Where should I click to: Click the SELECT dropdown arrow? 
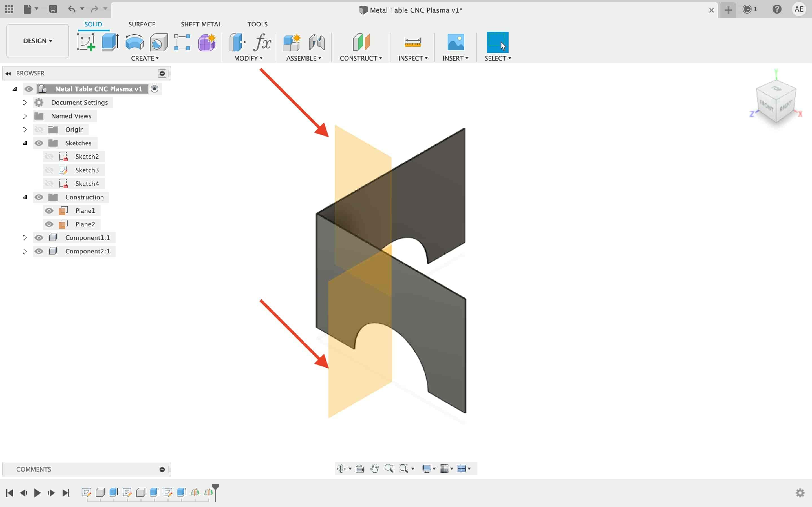(x=509, y=58)
